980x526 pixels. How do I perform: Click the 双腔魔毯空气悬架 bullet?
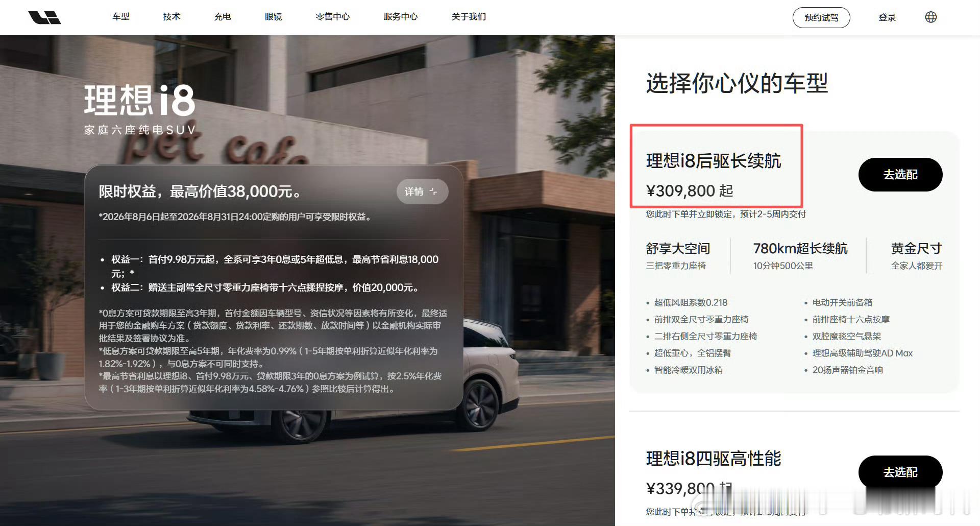[x=847, y=336]
